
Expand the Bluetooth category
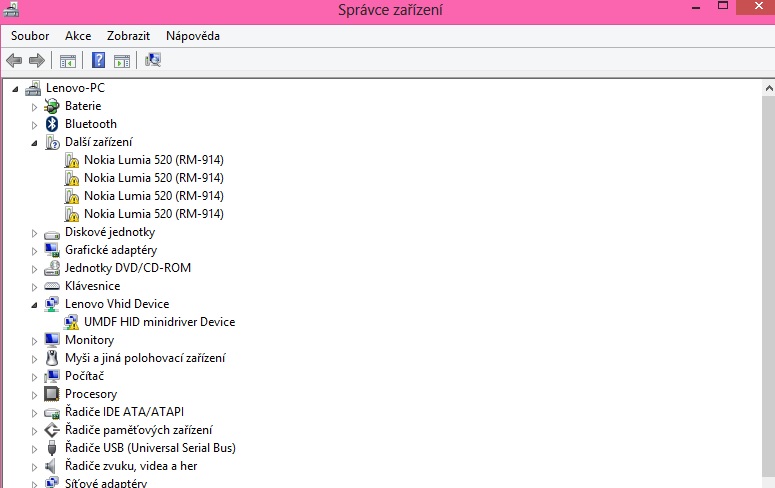[34, 125]
